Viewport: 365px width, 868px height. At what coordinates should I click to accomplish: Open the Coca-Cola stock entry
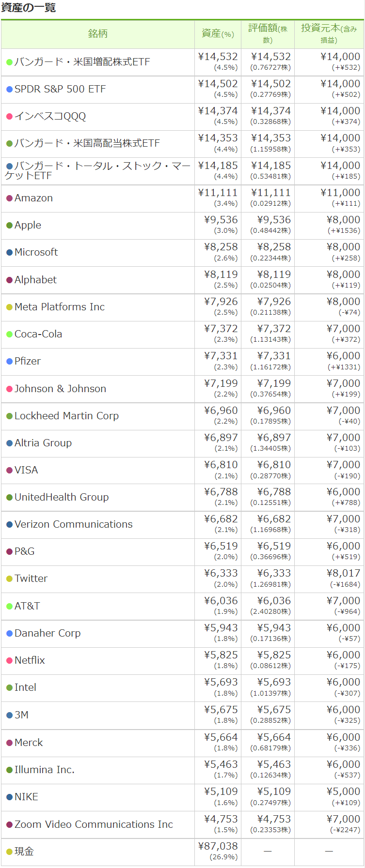click(x=182, y=335)
